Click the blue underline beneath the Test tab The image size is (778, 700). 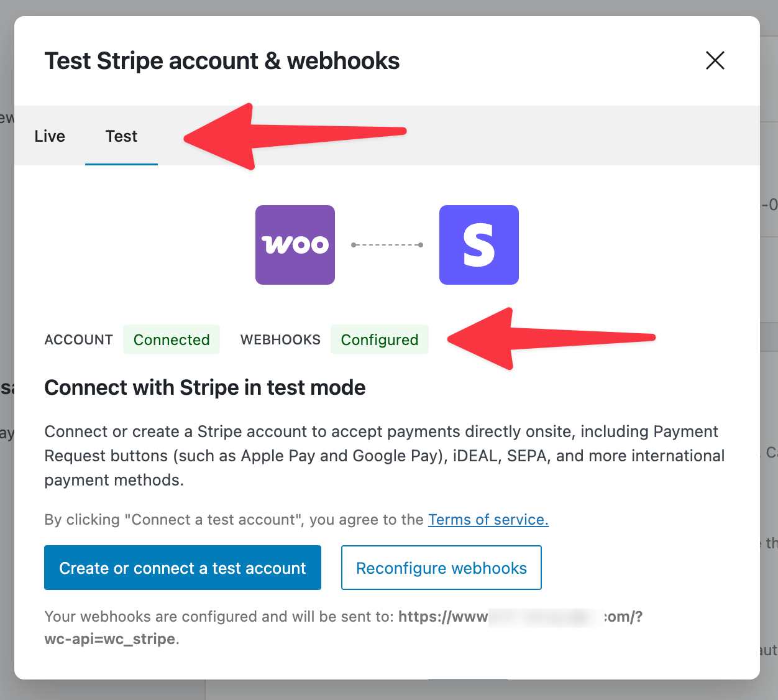click(121, 165)
